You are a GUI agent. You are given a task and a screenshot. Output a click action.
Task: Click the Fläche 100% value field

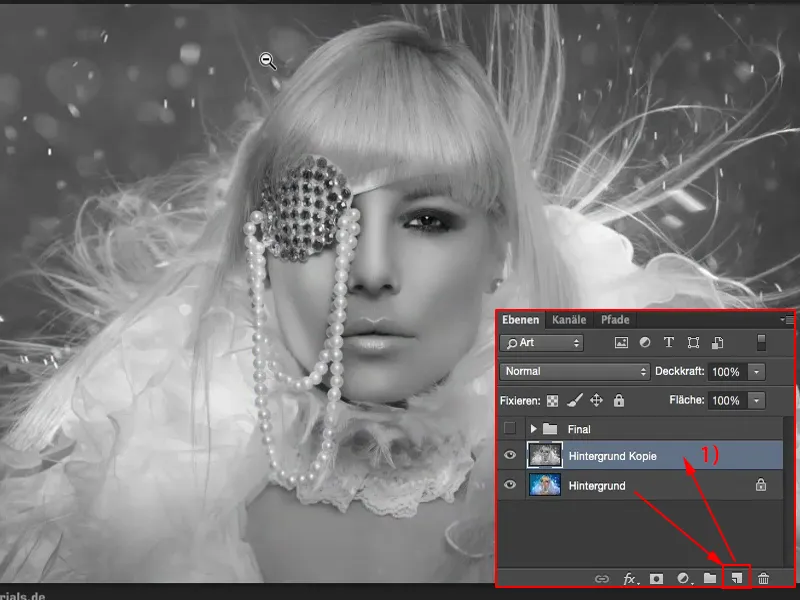(x=727, y=401)
